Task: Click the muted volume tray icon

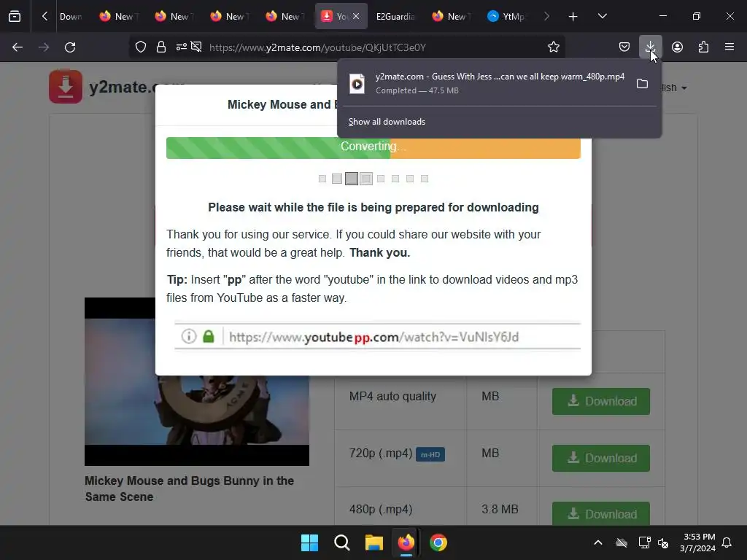Action: coord(662,542)
